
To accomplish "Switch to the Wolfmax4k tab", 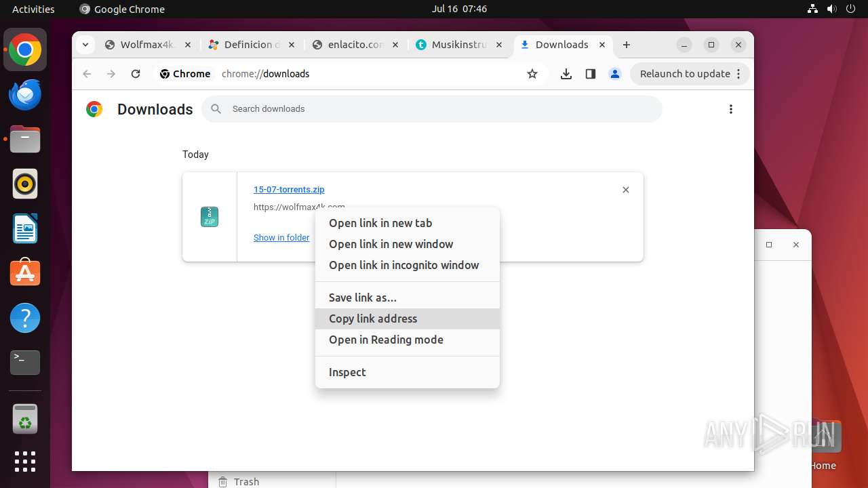I will (x=148, y=45).
